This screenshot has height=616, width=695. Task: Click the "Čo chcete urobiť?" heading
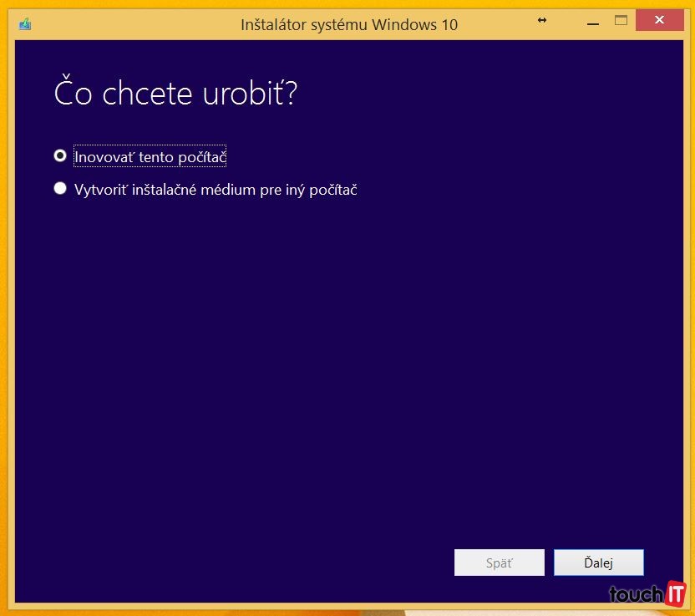pos(175,94)
